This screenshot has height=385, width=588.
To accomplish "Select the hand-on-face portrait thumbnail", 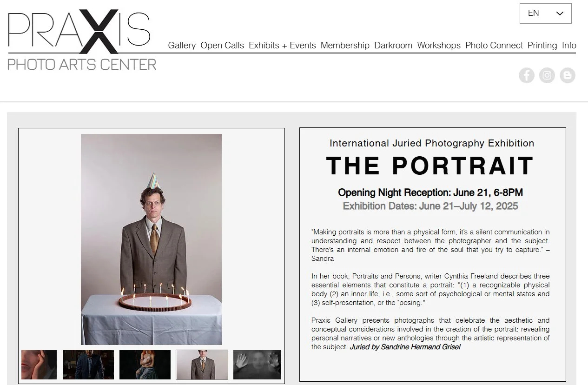I will coord(39,365).
